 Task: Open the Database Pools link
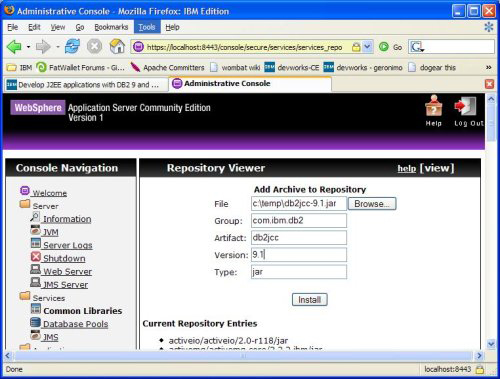[x=76, y=324]
